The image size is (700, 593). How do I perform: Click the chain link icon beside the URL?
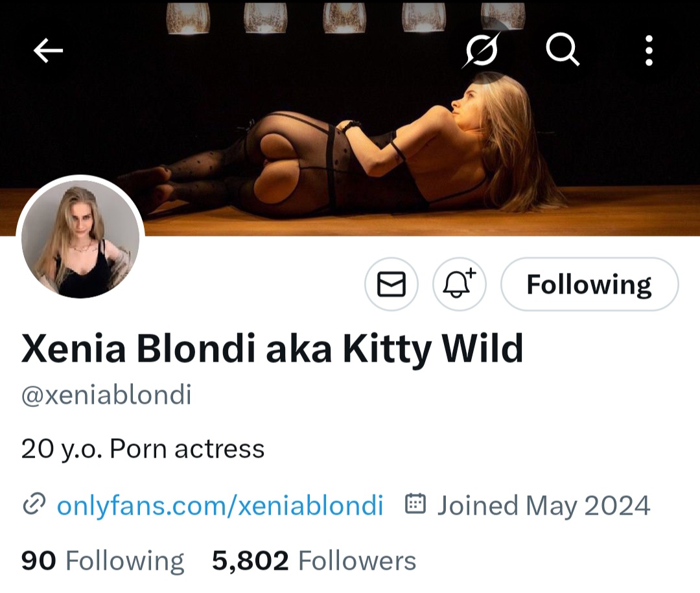(x=34, y=504)
